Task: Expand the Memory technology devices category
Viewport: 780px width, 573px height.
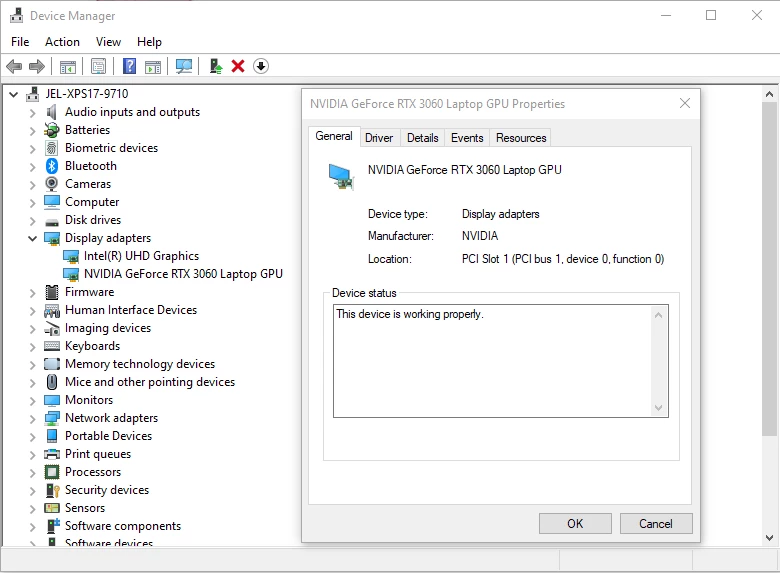Action: point(32,365)
